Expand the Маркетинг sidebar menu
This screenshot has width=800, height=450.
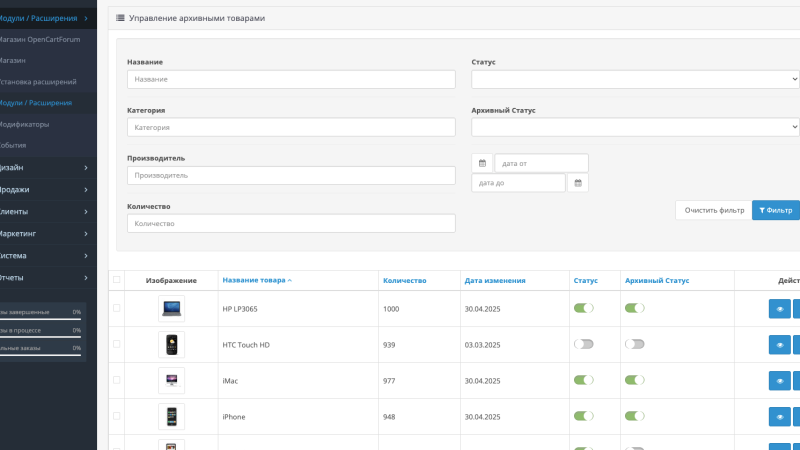tap(46, 233)
